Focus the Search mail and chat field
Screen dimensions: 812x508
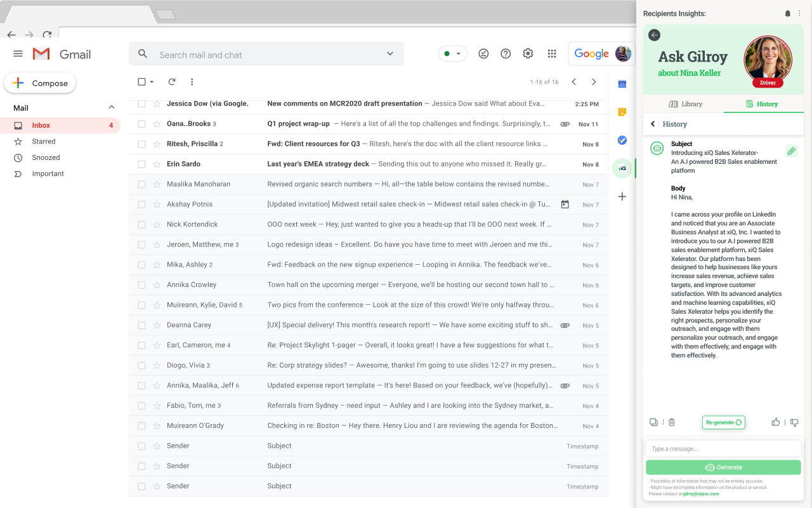[266, 54]
